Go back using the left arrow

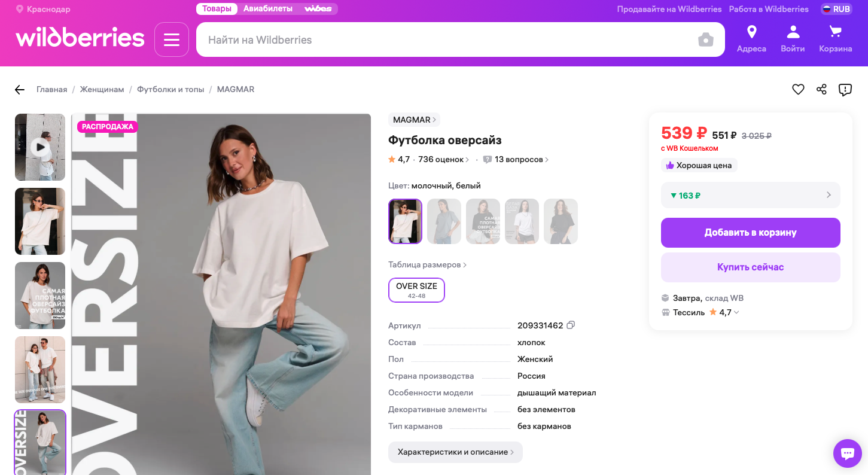(20, 90)
